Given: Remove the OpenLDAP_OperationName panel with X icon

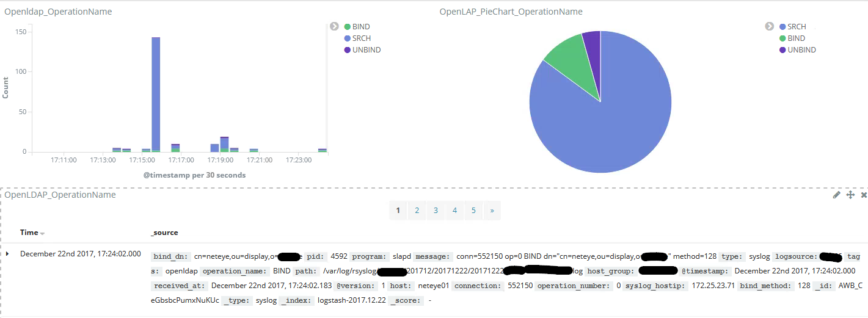Looking at the screenshot, I should click(x=864, y=195).
